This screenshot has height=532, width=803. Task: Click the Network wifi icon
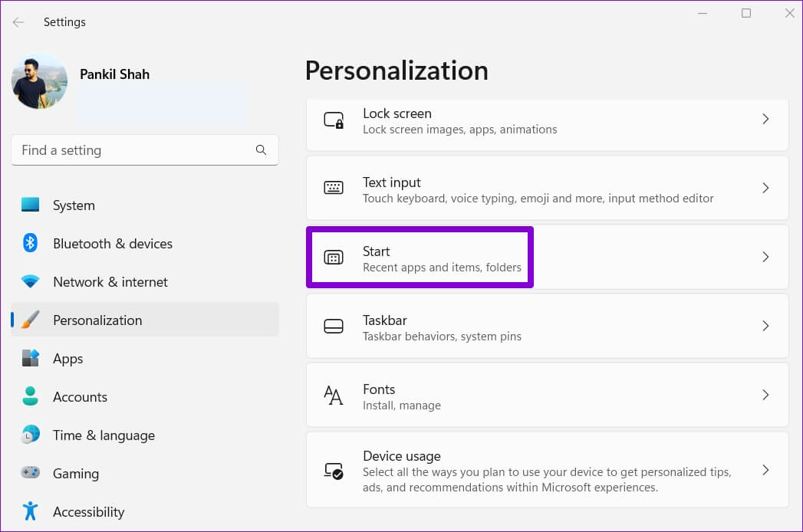click(30, 281)
